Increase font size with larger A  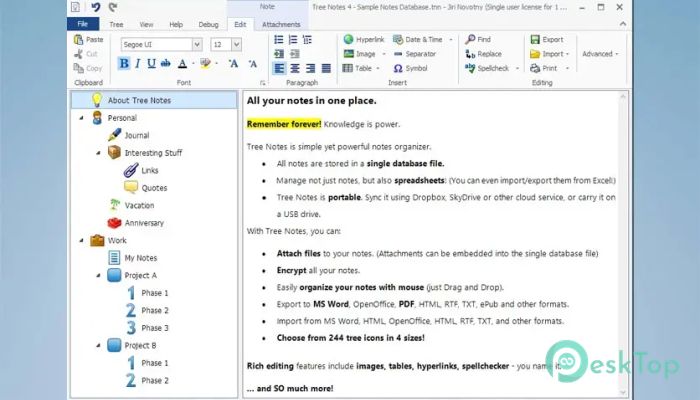pyautogui.click(x=233, y=63)
